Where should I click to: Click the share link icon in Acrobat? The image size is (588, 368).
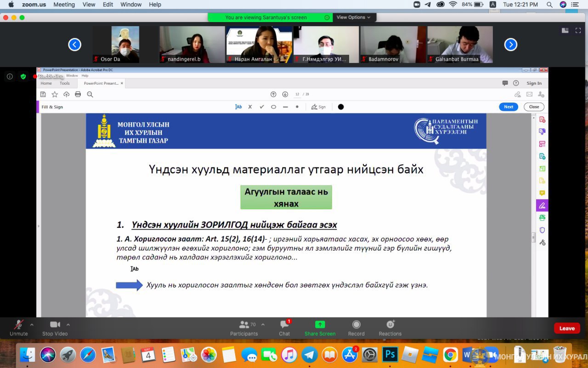(518, 94)
